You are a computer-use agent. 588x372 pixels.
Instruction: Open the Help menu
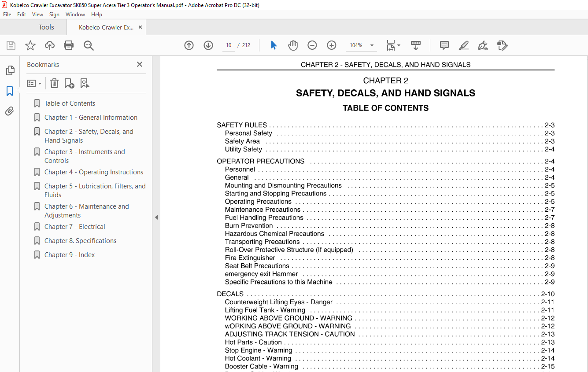click(96, 15)
